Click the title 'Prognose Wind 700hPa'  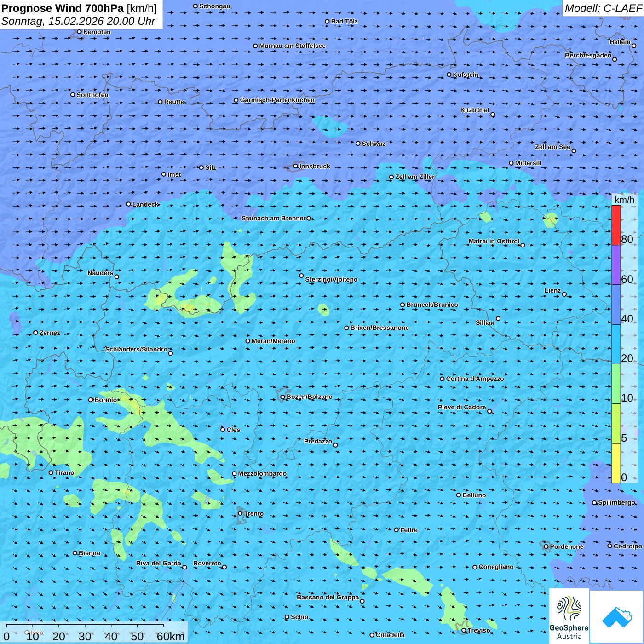click(63, 8)
